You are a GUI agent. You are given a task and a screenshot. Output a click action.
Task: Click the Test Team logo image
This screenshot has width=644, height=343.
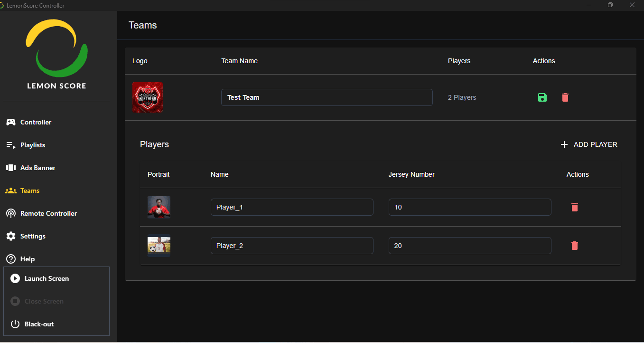point(148,97)
